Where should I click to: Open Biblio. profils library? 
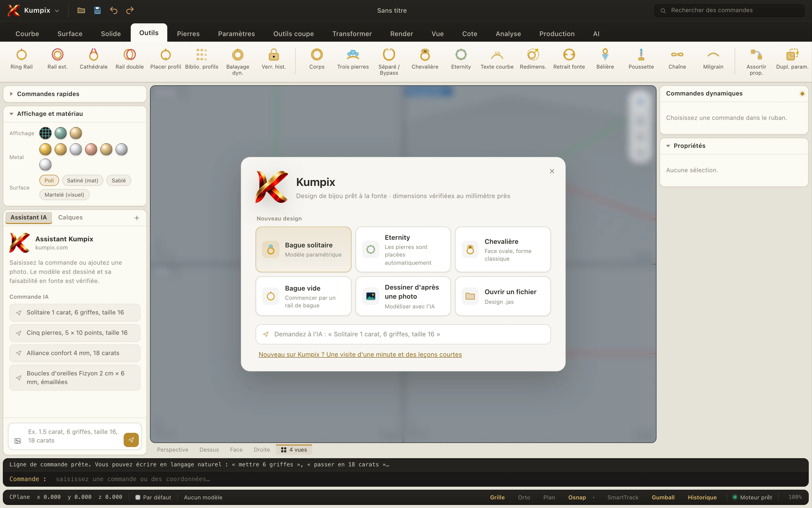pyautogui.click(x=202, y=59)
